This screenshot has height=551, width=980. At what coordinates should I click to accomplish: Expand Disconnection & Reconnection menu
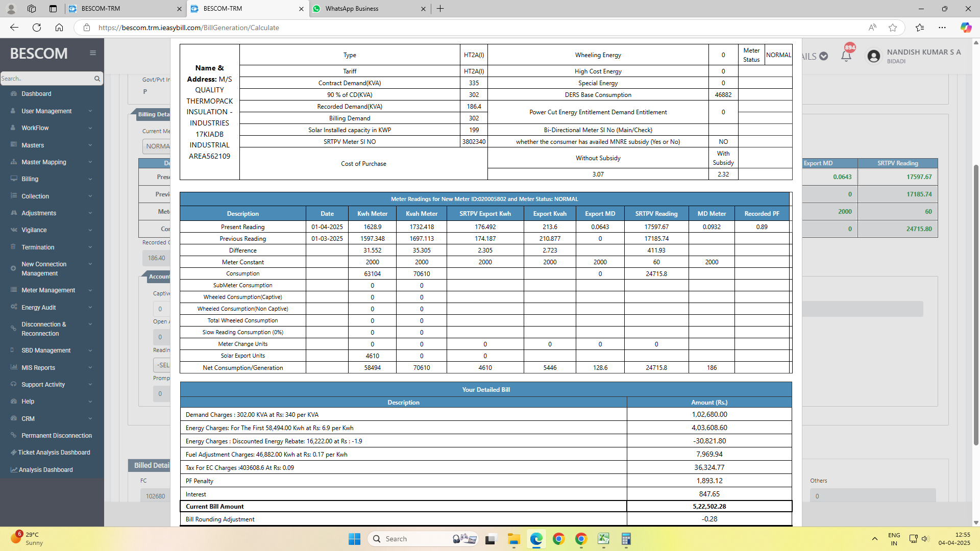52,329
